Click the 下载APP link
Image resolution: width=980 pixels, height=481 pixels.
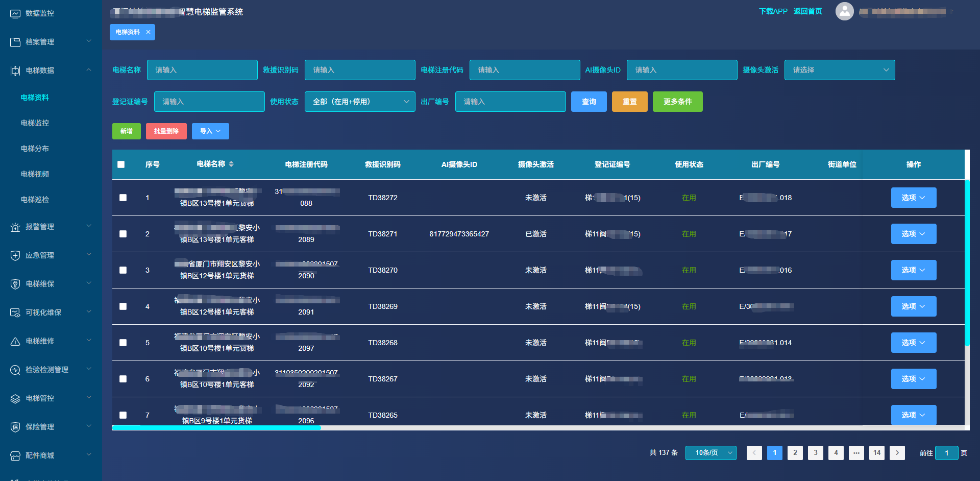point(773,11)
